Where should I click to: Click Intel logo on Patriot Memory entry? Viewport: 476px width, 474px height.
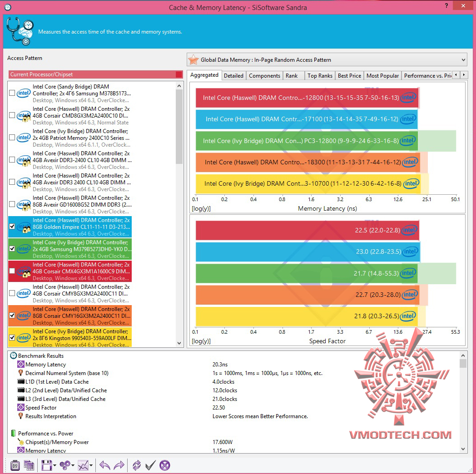(x=23, y=138)
